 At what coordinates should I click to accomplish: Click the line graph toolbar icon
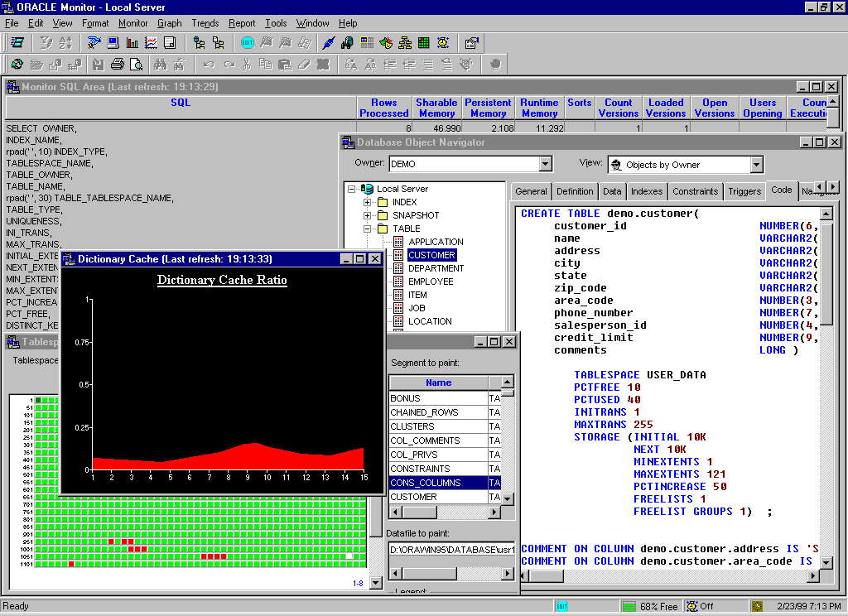(151, 43)
